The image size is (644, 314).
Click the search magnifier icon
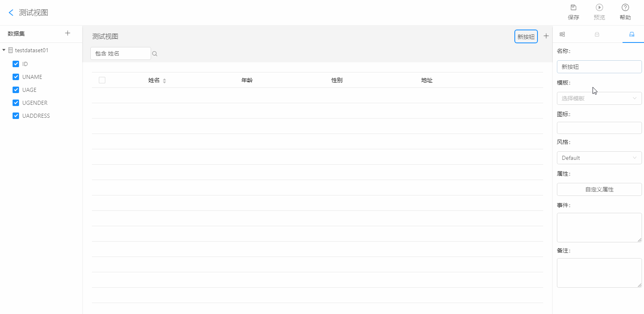click(155, 54)
